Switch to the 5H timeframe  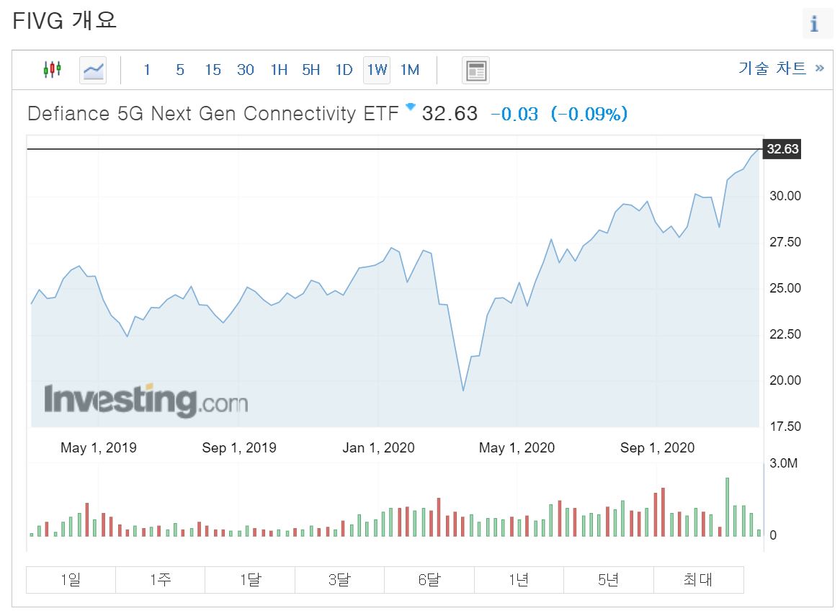[x=310, y=70]
